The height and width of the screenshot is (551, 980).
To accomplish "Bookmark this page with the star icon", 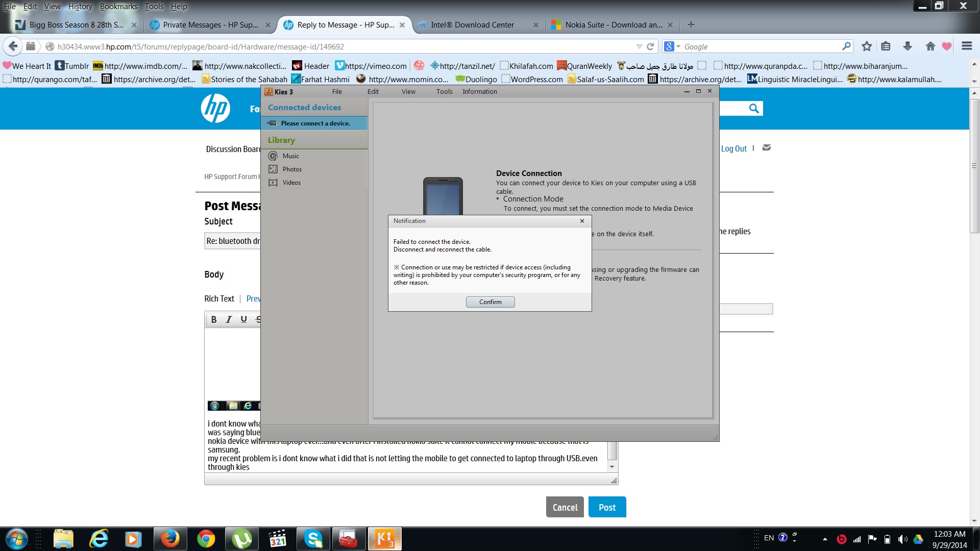I will (x=867, y=46).
